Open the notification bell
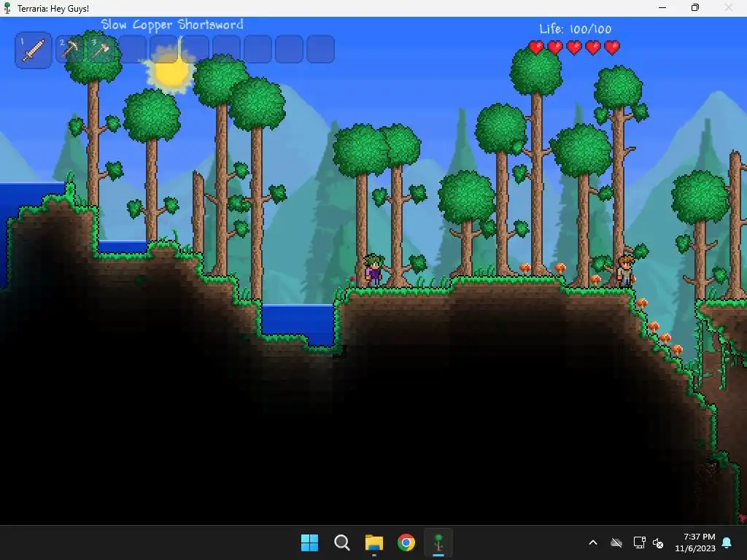This screenshot has width=747, height=560. tap(727, 542)
